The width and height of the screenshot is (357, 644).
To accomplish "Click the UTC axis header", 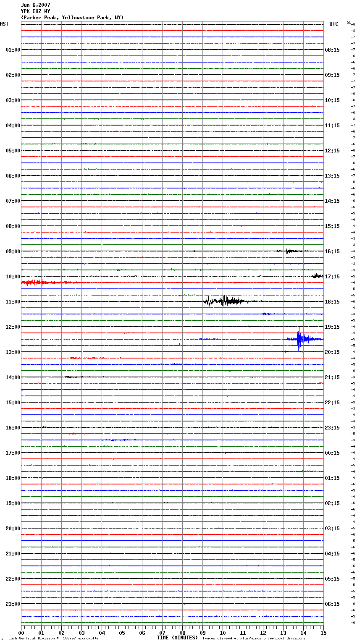I will click(334, 24).
